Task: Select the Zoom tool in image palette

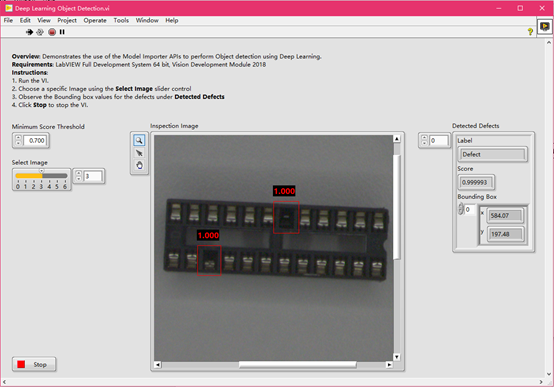Action: 139,141
